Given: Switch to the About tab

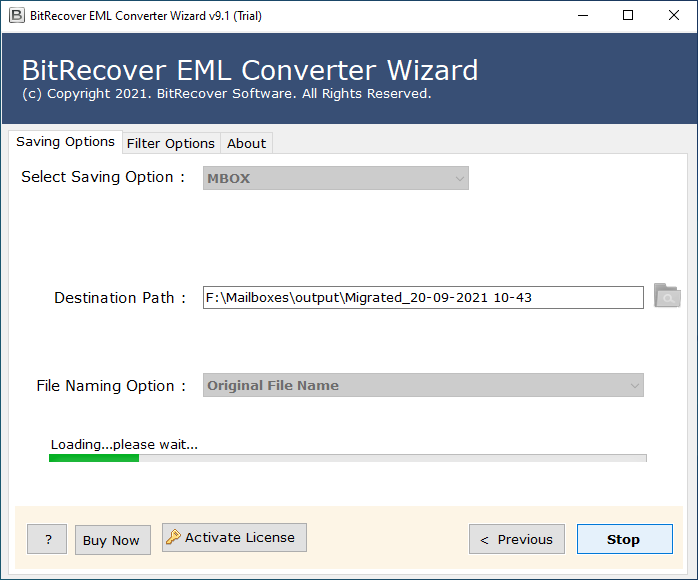Looking at the screenshot, I should click(x=247, y=143).
